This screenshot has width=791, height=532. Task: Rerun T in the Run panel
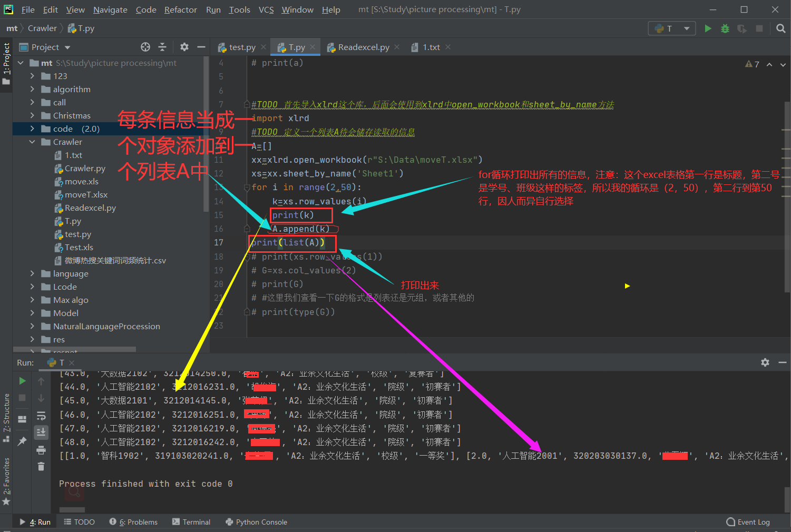22,380
